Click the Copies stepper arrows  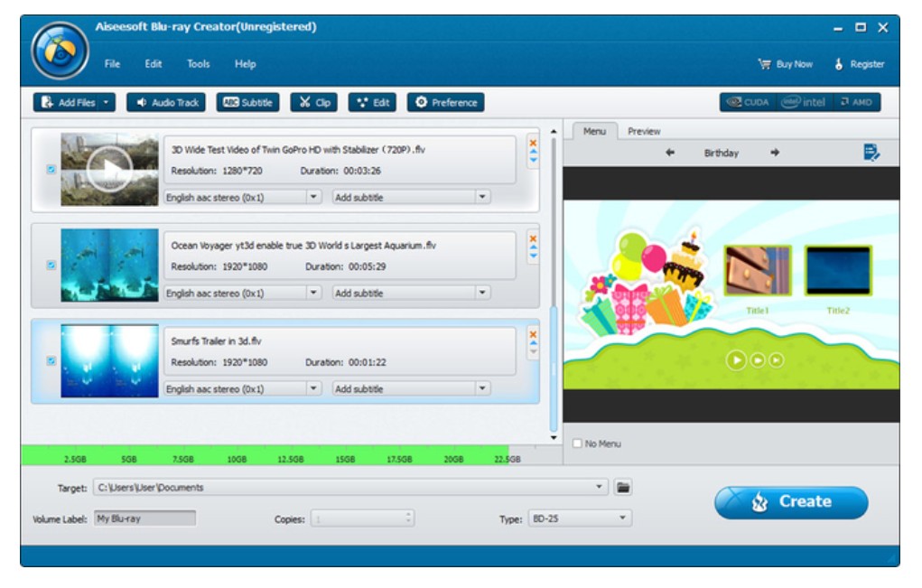point(408,518)
